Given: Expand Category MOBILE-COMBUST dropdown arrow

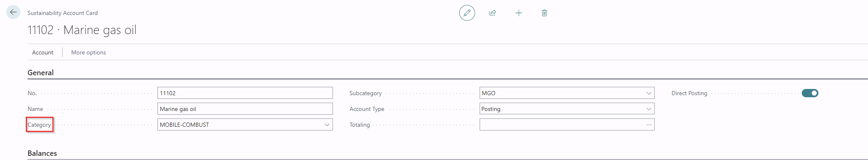Looking at the screenshot, I should [x=327, y=125].
